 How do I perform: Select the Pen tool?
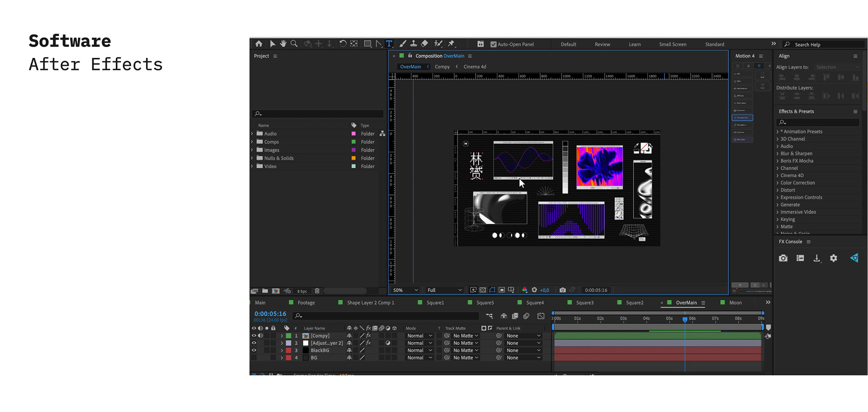(x=378, y=44)
